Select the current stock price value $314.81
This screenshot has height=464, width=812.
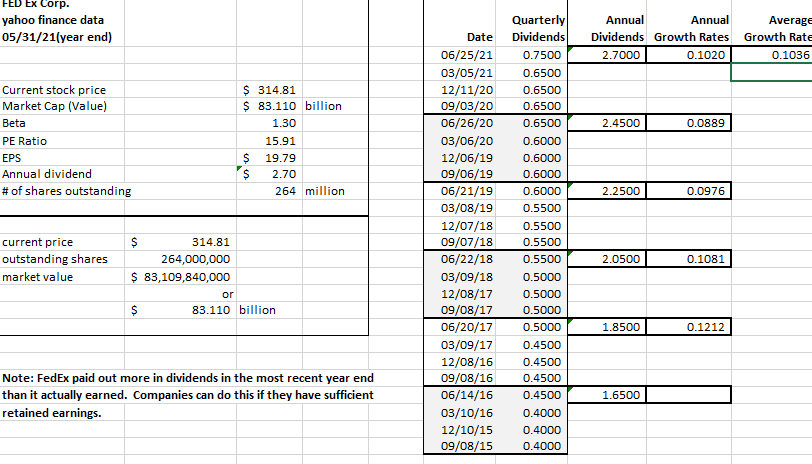[270, 90]
